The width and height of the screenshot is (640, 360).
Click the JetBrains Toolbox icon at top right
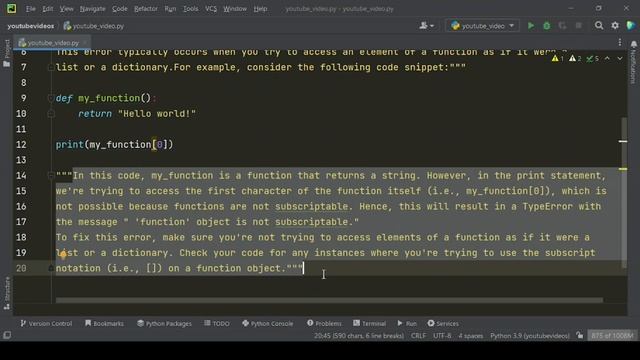[631, 25]
